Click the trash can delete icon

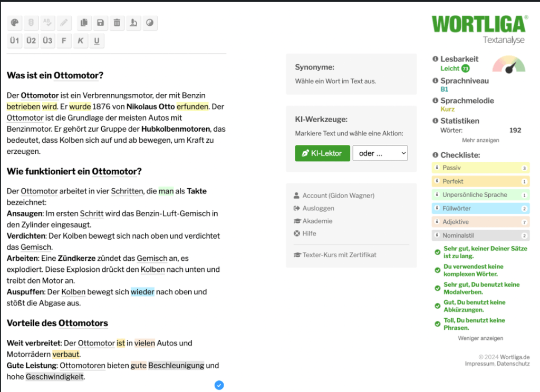pyautogui.click(x=117, y=23)
